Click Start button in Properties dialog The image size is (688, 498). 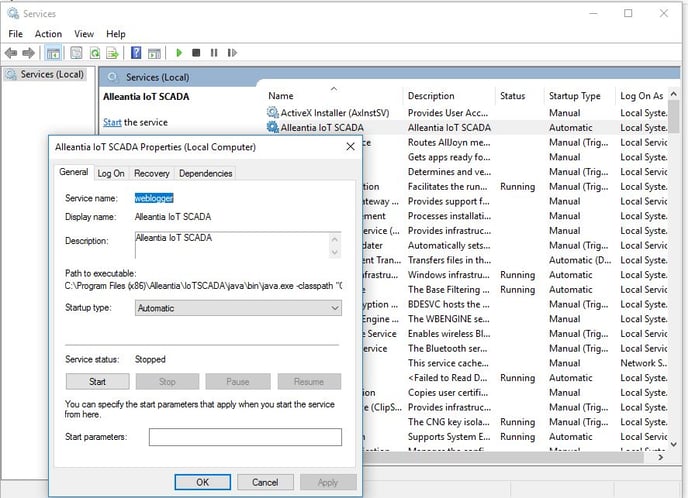coord(97,381)
